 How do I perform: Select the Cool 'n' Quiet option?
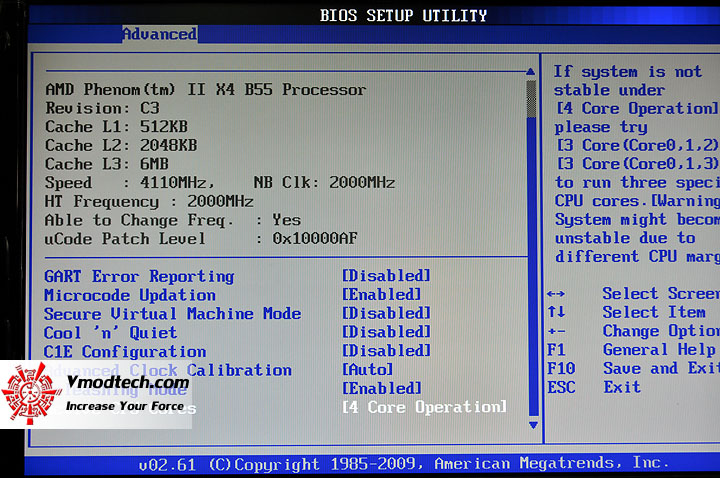point(111,333)
